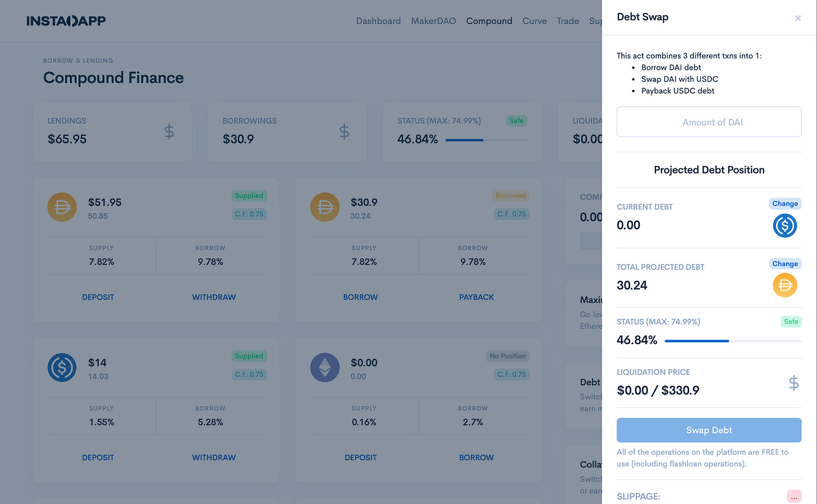Open Change selector for Total Projected Debt token
Screen dimensions: 817x504
pos(784,264)
